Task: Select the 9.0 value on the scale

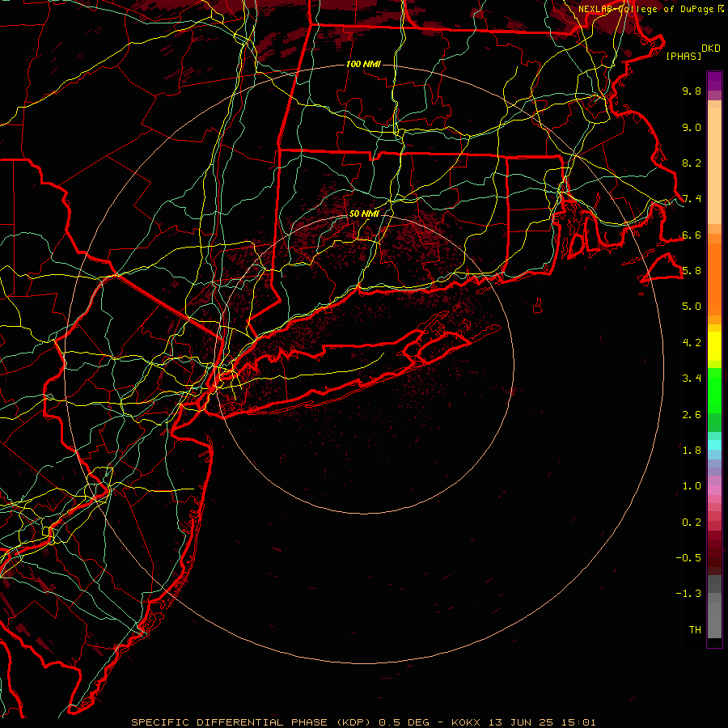Action: [x=692, y=127]
